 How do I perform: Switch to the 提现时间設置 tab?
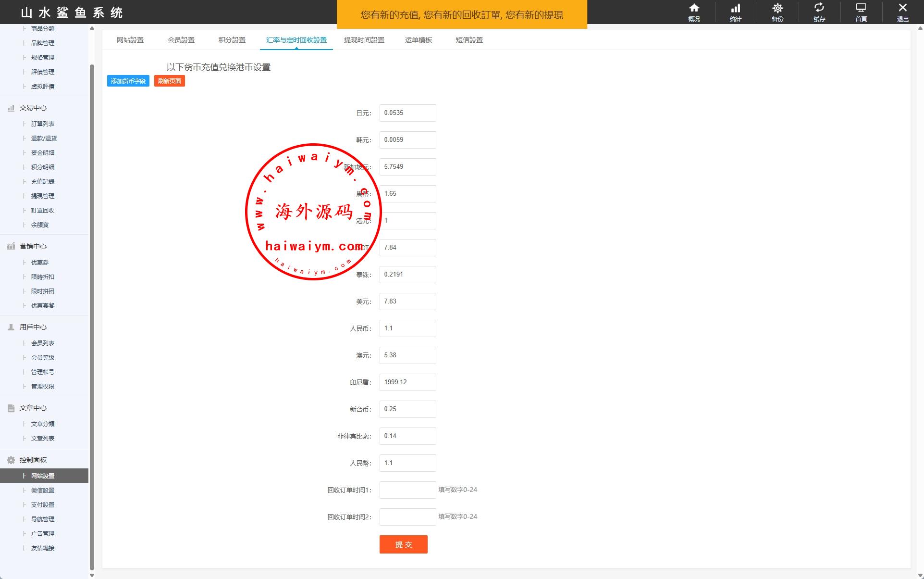[x=364, y=40]
